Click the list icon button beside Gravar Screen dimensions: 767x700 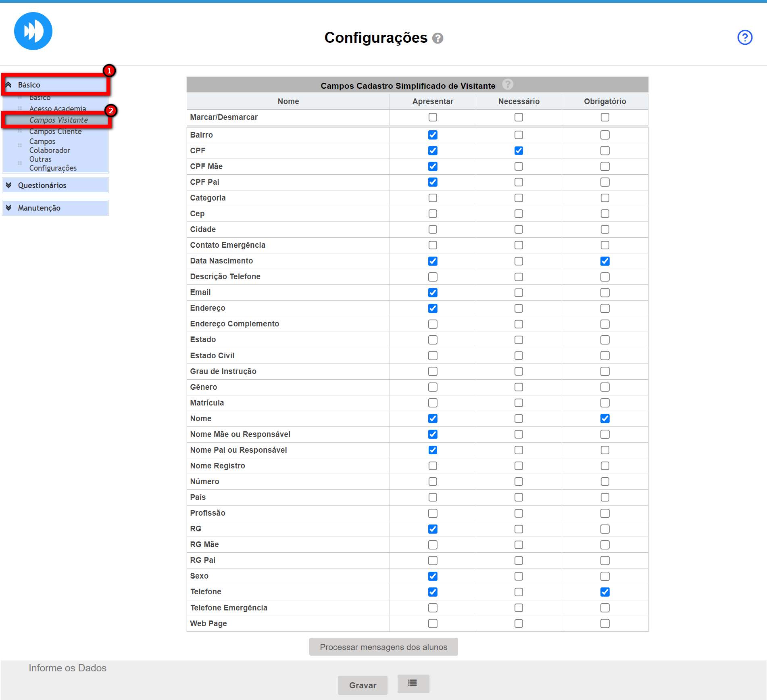(x=413, y=683)
